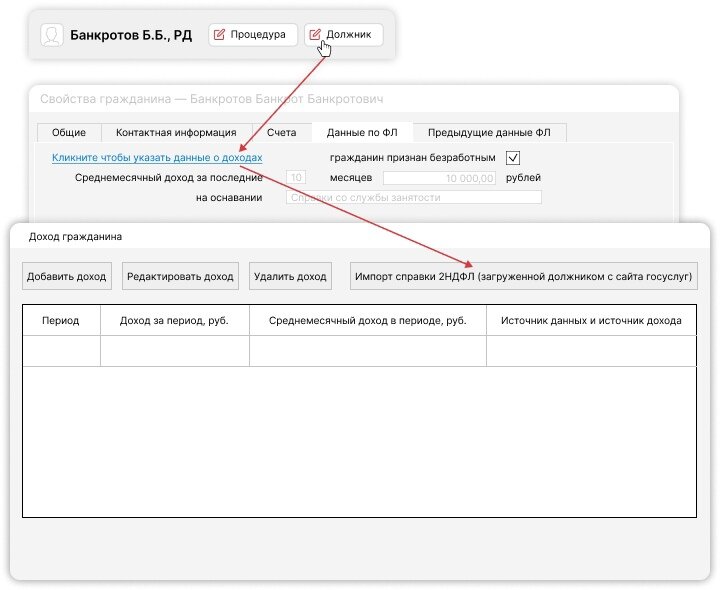Open the Процедура edit button

tap(253, 35)
